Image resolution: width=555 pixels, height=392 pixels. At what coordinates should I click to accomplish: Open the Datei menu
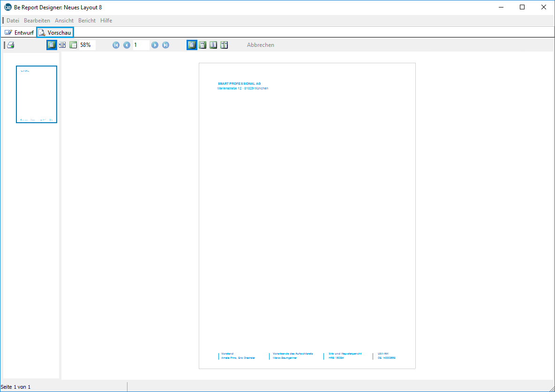(x=13, y=21)
